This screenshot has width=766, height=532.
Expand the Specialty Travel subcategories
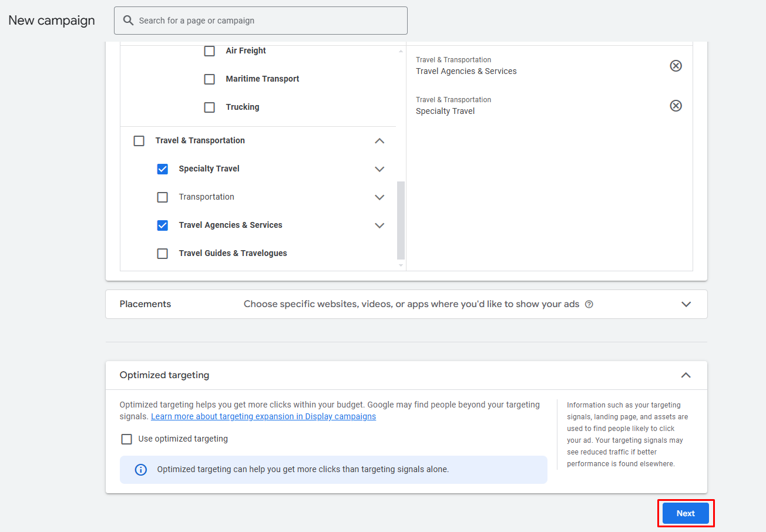click(x=379, y=169)
